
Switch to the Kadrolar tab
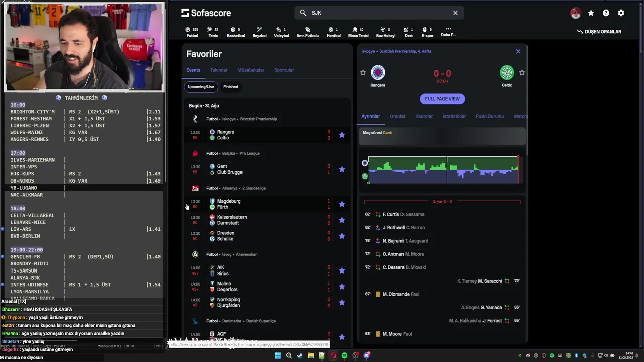coord(424,116)
